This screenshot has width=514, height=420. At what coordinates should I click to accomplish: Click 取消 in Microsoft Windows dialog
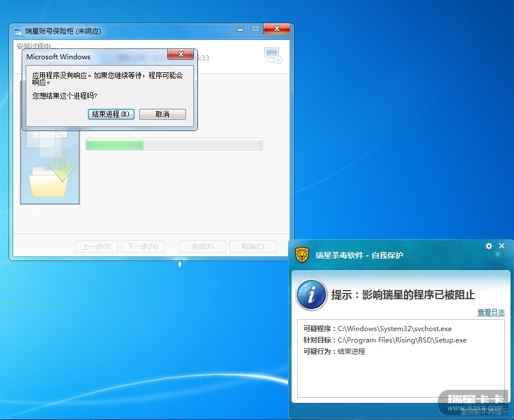click(163, 114)
